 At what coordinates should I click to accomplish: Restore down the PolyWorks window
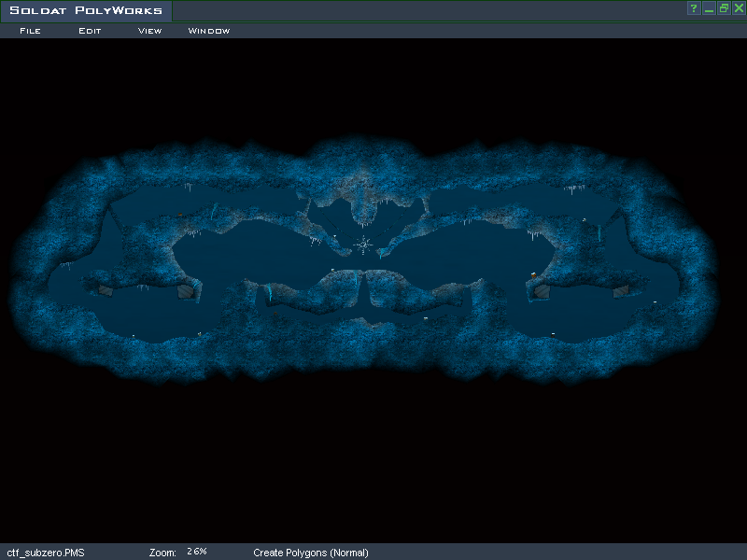[724, 8]
